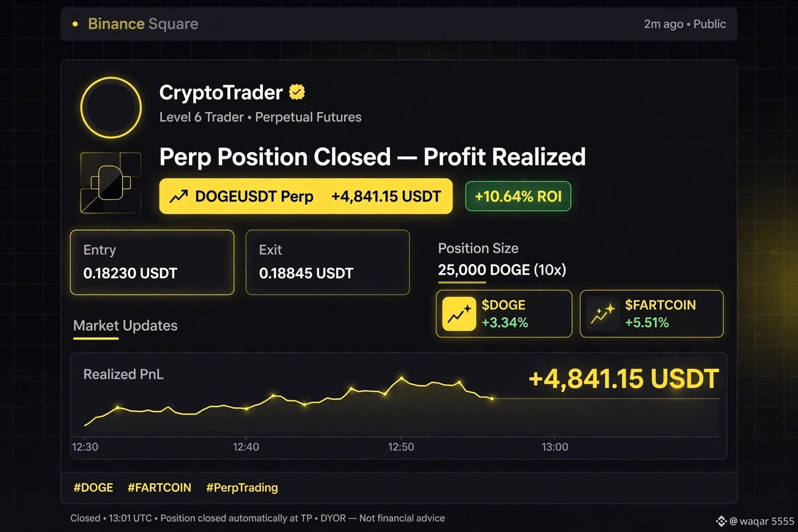The width and height of the screenshot is (798, 532).
Task: Open the #FARTCOIN hashtag
Action: 159,488
